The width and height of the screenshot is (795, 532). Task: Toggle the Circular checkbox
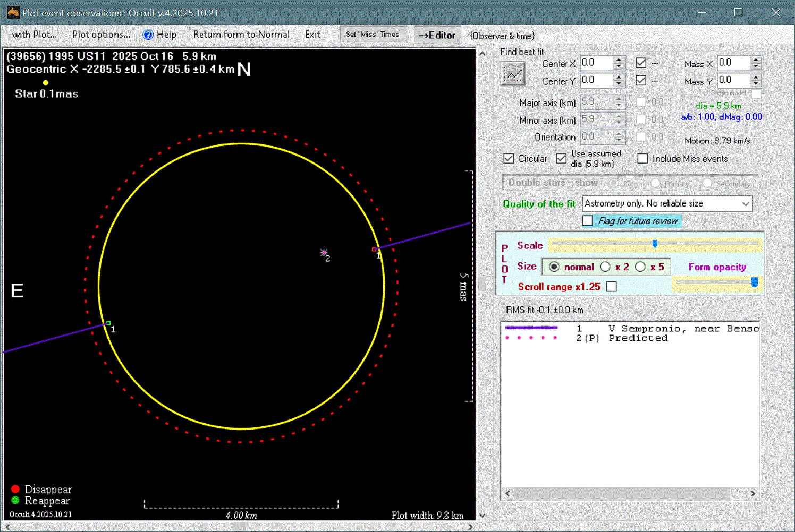point(509,159)
